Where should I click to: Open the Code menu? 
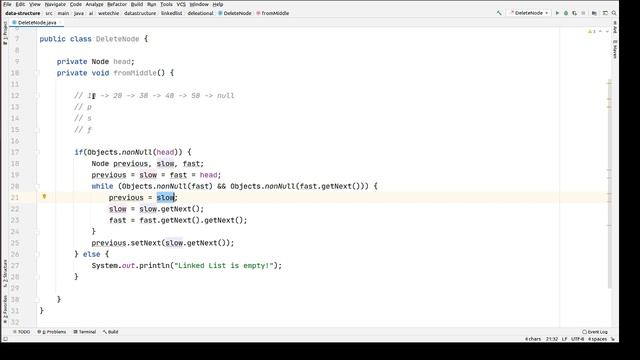point(76,4)
